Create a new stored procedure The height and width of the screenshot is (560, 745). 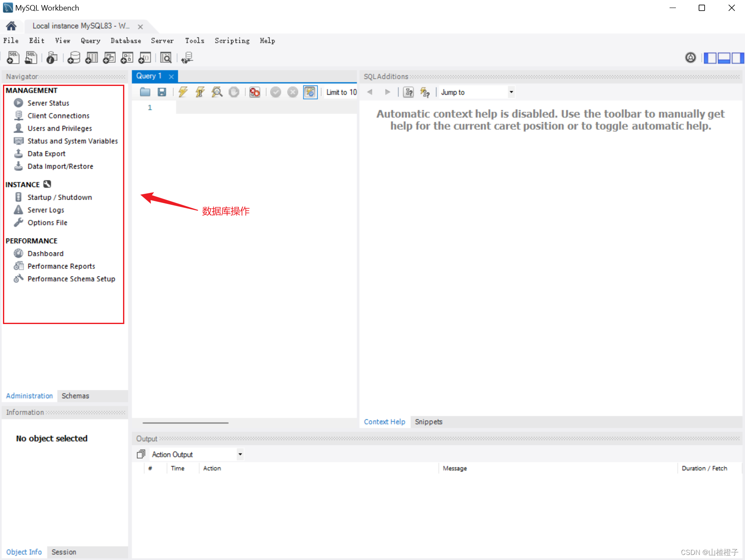pyautogui.click(x=127, y=58)
